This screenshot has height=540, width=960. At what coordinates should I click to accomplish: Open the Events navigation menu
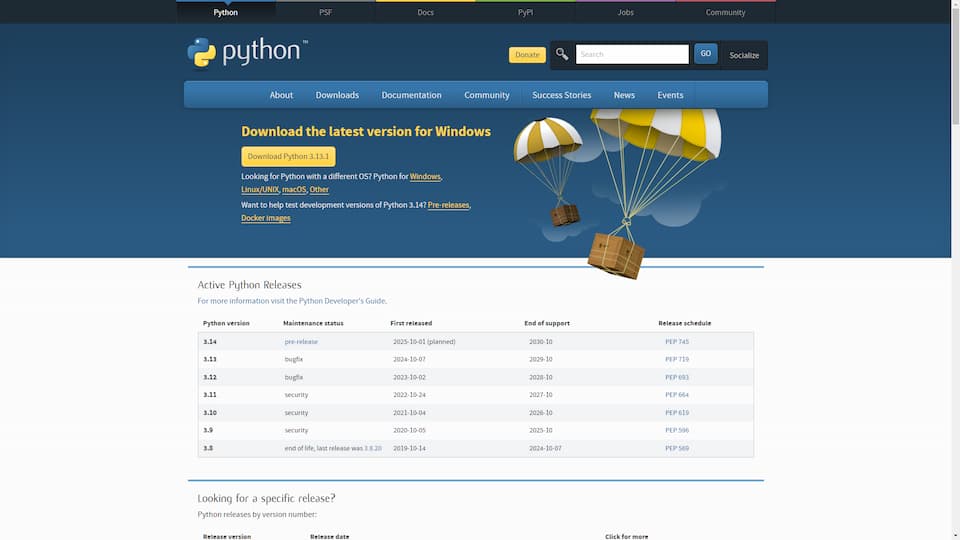pos(670,95)
